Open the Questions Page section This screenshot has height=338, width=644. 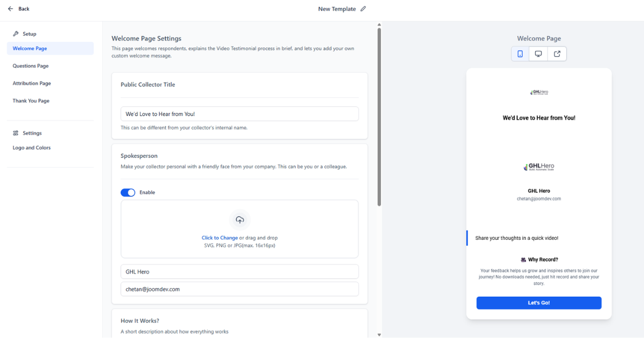(31, 66)
